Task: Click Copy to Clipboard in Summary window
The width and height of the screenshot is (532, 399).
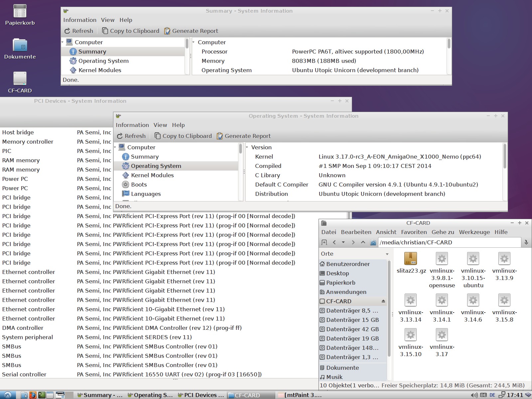Action: coord(130,31)
